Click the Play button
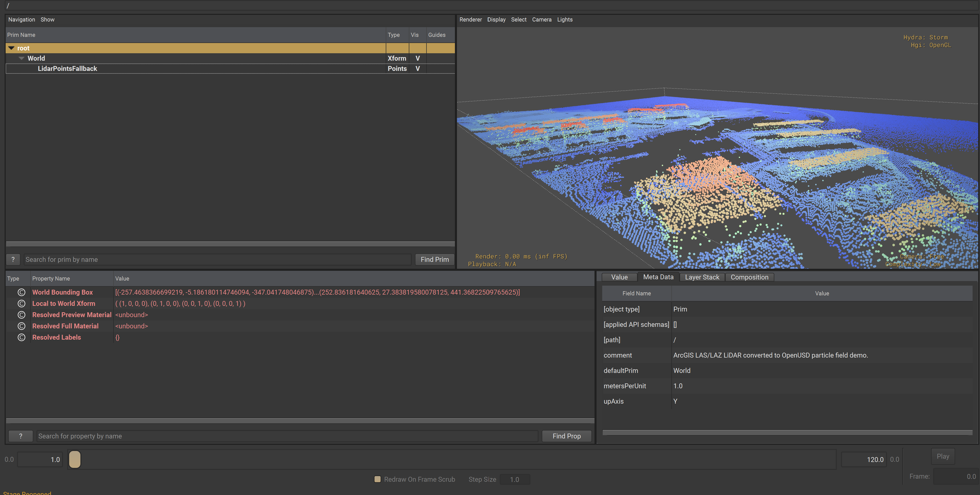 (943, 456)
